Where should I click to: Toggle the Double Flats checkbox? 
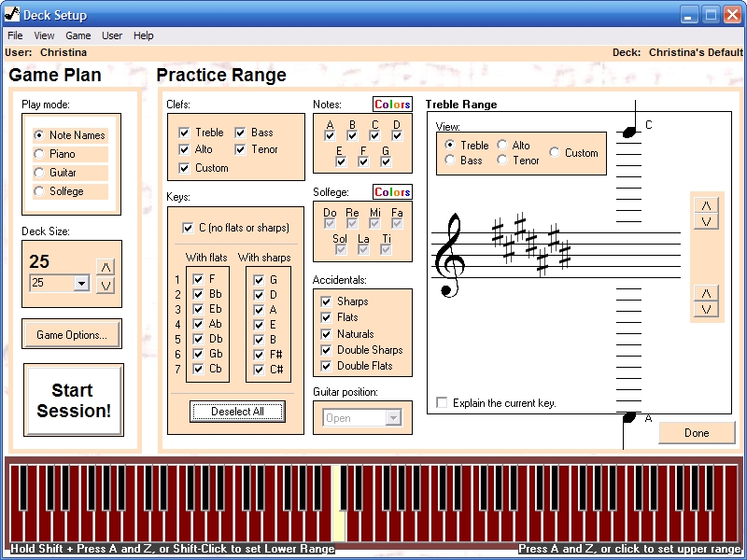click(x=326, y=366)
